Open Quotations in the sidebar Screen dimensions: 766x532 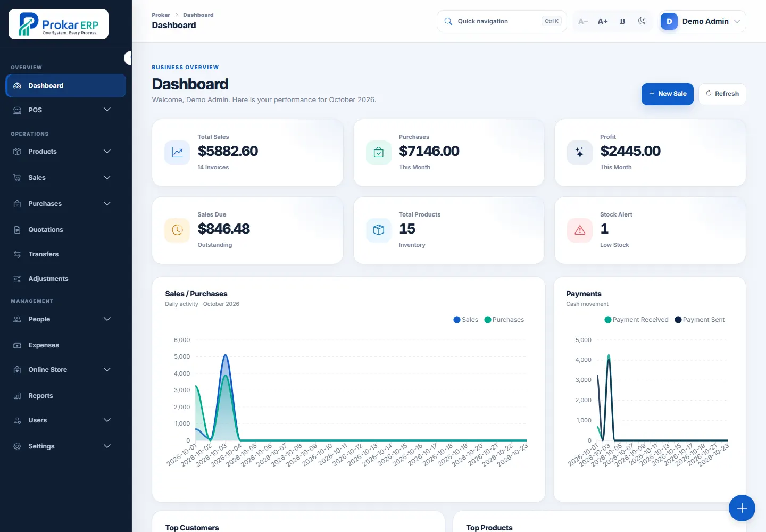[66, 230]
